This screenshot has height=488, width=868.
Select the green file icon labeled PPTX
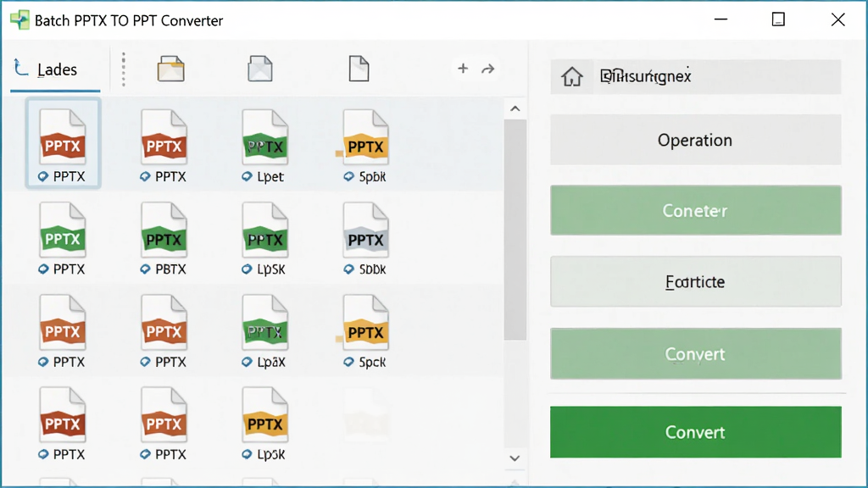(63, 230)
